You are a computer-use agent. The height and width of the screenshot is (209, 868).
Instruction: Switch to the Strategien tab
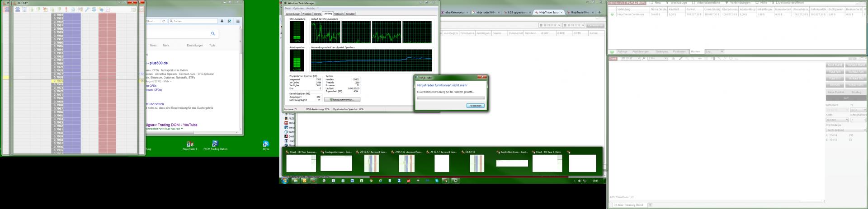click(x=661, y=51)
